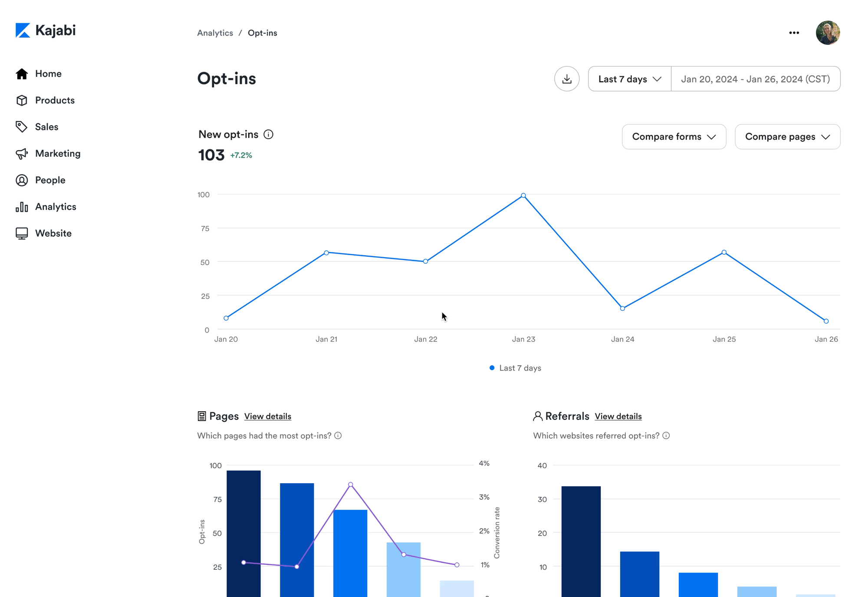Click the tallest navy bar in Referrals chart

pos(581,541)
